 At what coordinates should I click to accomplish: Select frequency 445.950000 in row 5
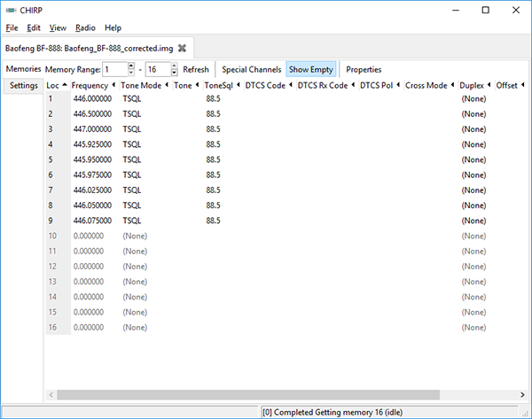click(92, 159)
